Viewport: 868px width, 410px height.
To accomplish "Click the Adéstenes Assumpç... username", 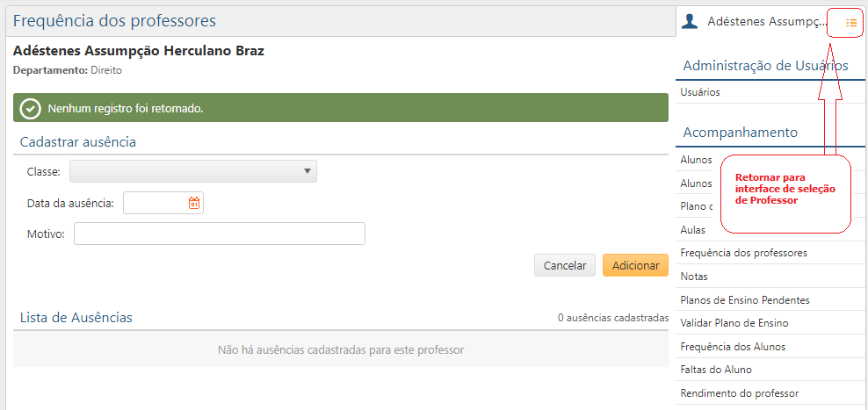I will (767, 22).
